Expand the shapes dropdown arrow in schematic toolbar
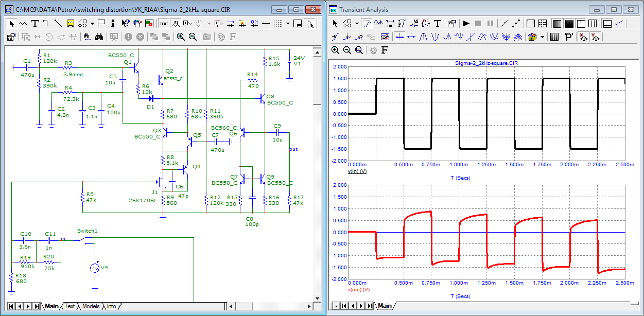Screen dimensions: 644x316 click(92, 23)
